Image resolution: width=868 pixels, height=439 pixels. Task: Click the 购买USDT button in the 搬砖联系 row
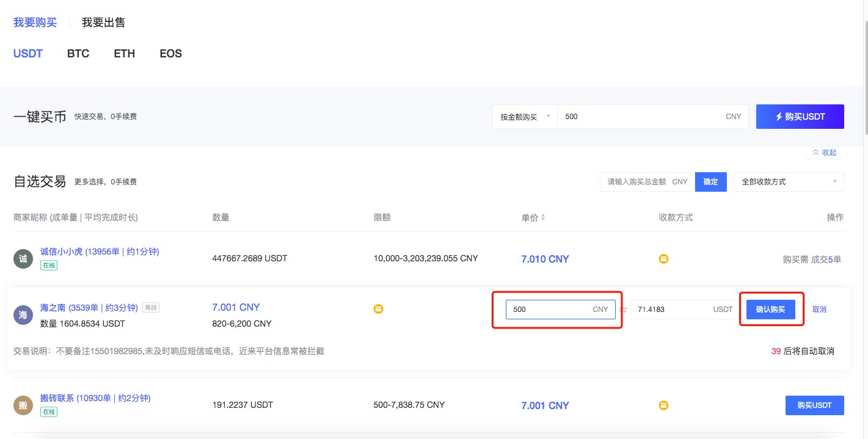[814, 405]
